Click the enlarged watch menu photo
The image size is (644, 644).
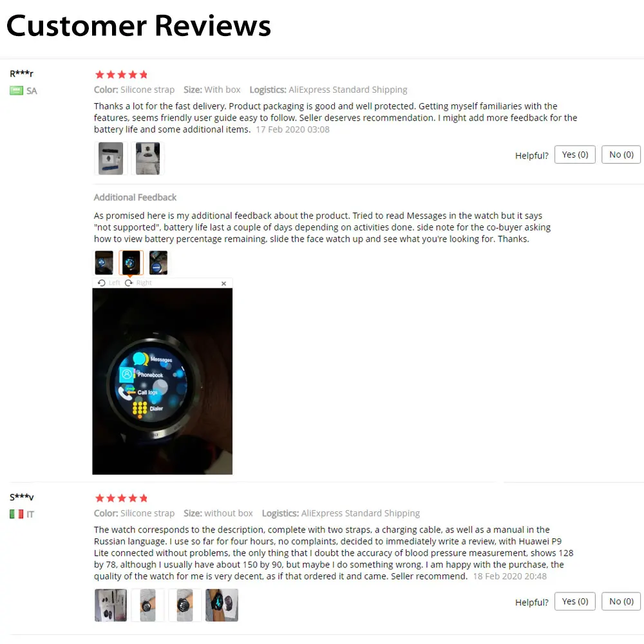(162, 381)
